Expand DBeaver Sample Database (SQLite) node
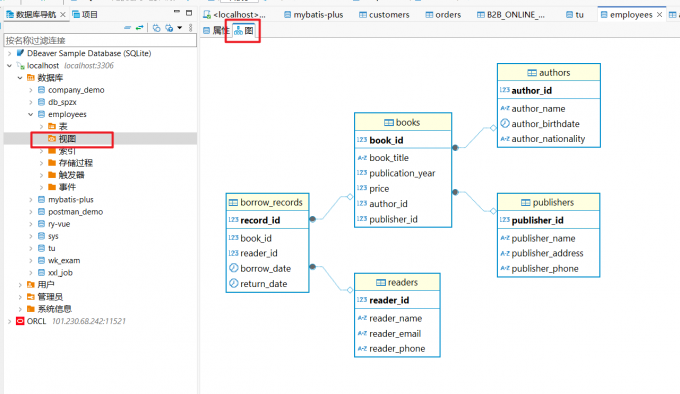The height and width of the screenshot is (394, 680). click(10, 53)
